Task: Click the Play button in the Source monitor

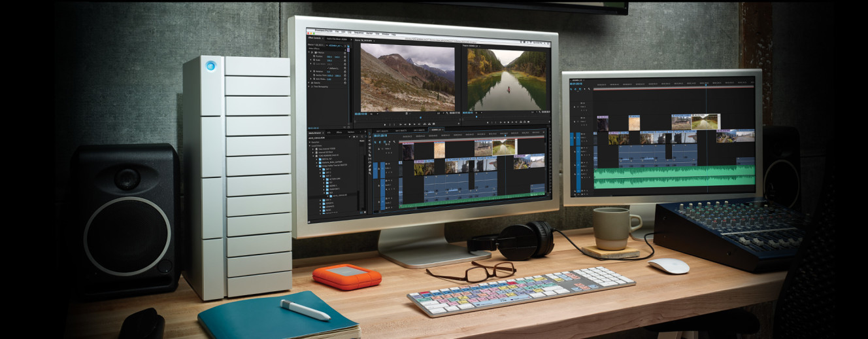Action: click(410, 124)
